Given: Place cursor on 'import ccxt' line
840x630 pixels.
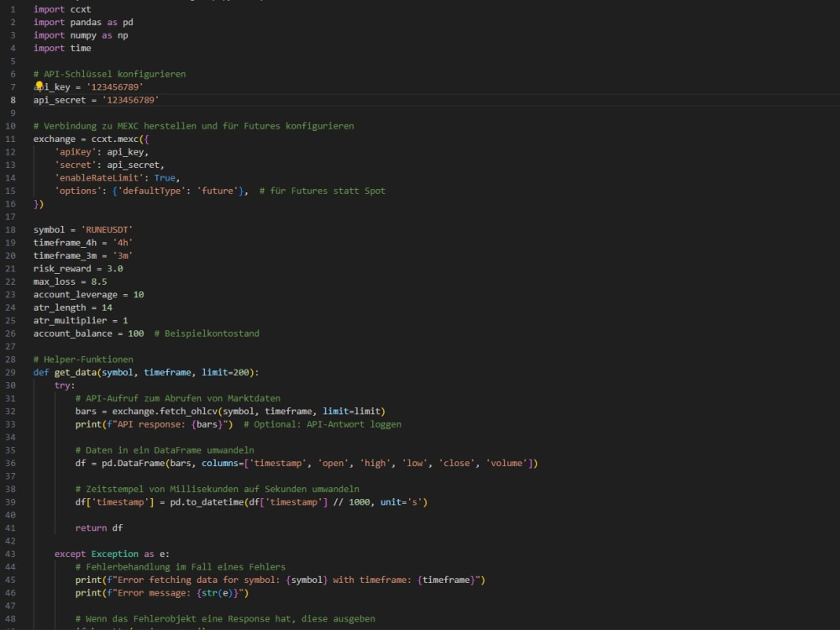Looking at the screenshot, I should 62,9.
